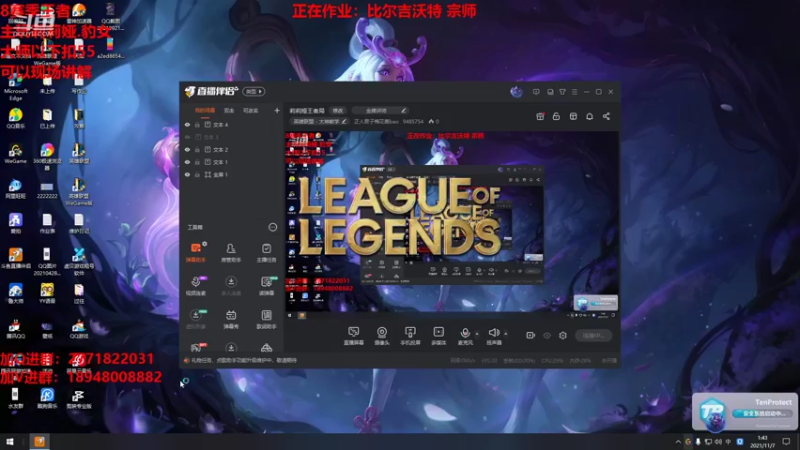Expand microphone options arrow beside 麦克风
The width and height of the screenshot is (800, 450).
point(477,334)
